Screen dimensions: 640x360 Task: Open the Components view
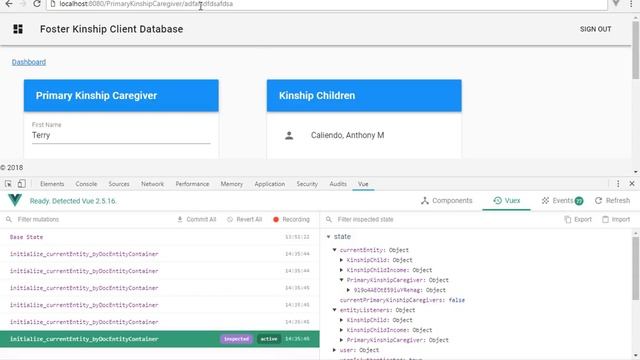447,200
